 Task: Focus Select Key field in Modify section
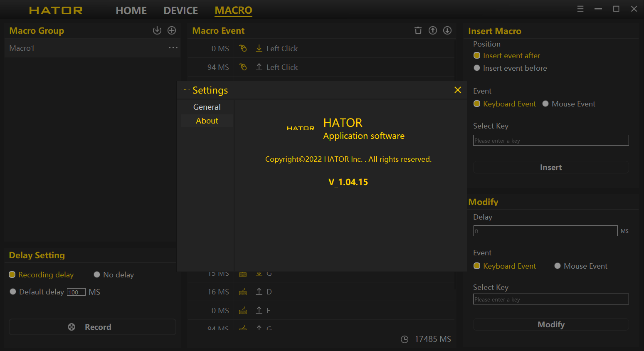[x=551, y=299]
